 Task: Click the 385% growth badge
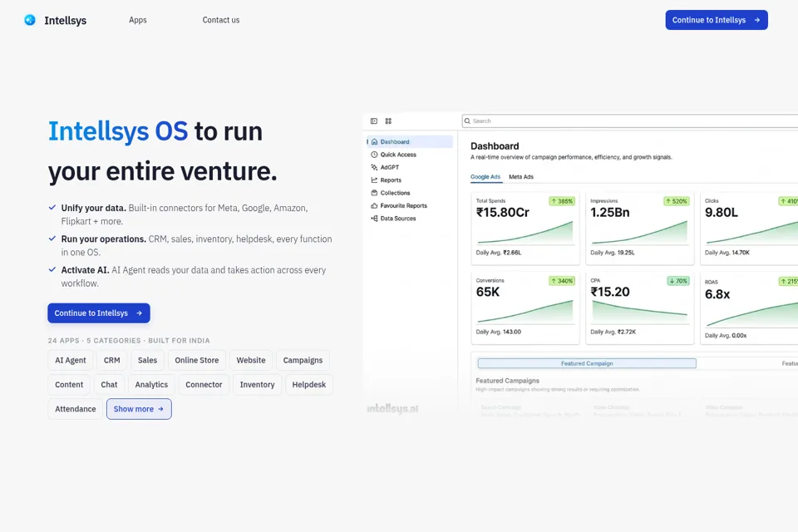[x=562, y=201]
